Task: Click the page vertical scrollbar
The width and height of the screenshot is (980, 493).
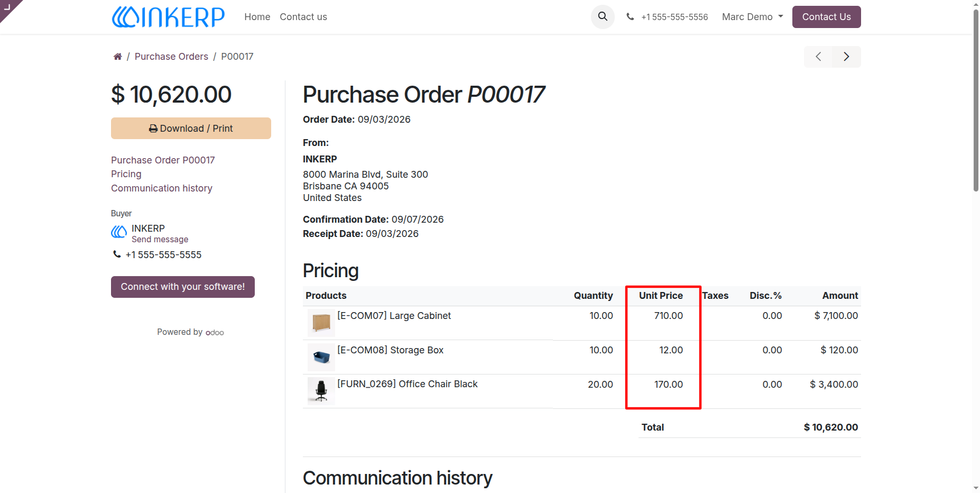Action: pos(976,101)
